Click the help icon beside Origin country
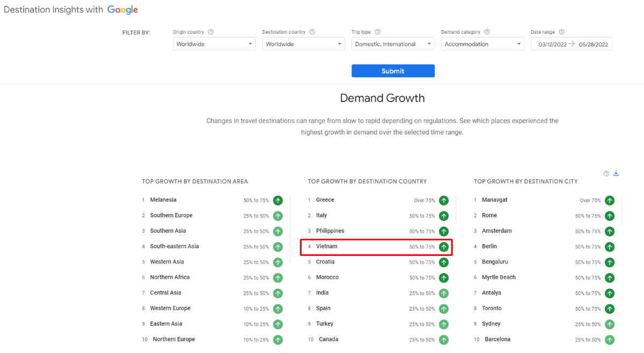The image size is (644, 353). pyautogui.click(x=211, y=32)
